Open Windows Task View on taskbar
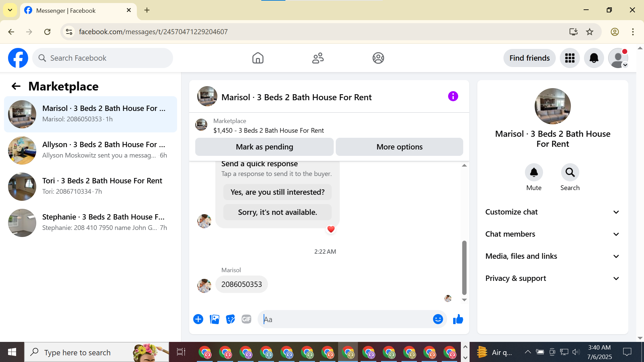 click(x=181, y=352)
